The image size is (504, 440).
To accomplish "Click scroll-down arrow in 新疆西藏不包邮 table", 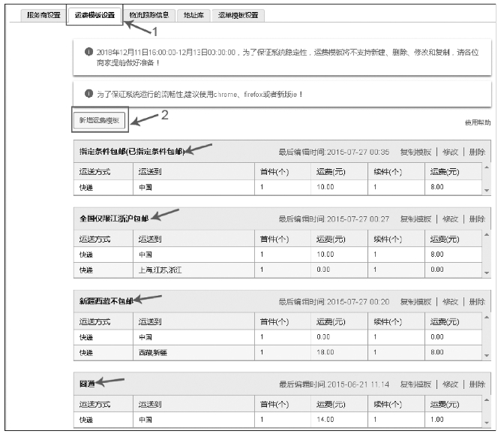I will click(487, 355).
